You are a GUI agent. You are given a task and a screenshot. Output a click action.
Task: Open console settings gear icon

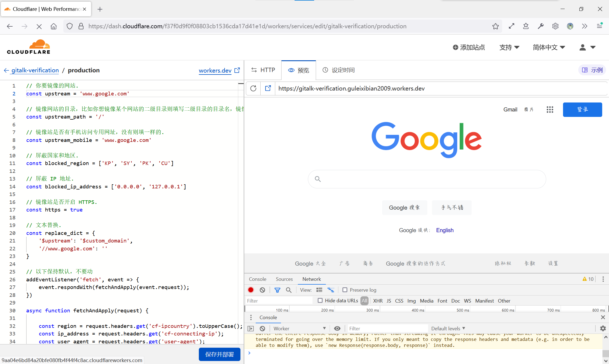coord(603,328)
